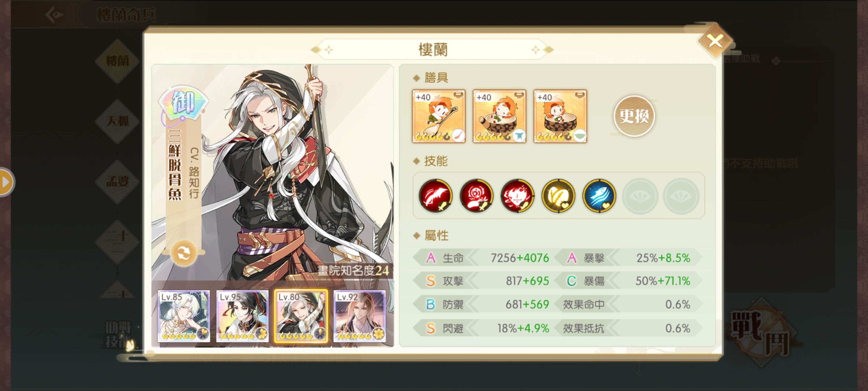Viewport: 868px width, 391px height.
Task: Choose the Lv.85 character portrait
Action: point(184,316)
